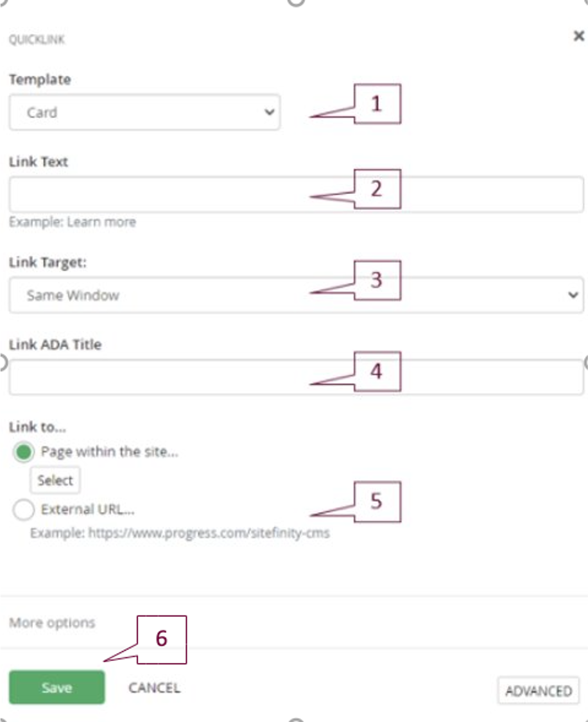This screenshot has height=722, width=588.
Task: Open the Template dropdown showing Card
Action: pyautogui.click(x=144, y=112)
